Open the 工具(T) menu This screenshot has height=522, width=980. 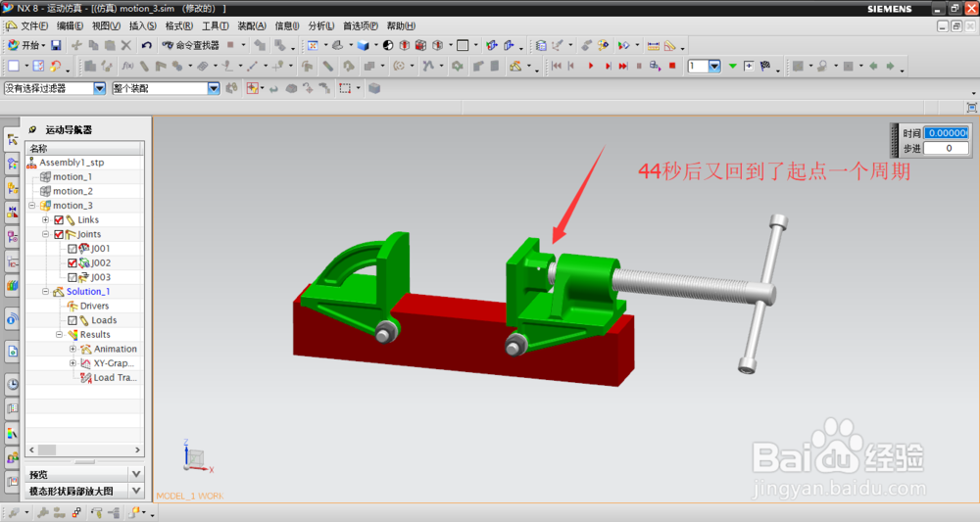[x=215, y=25]
